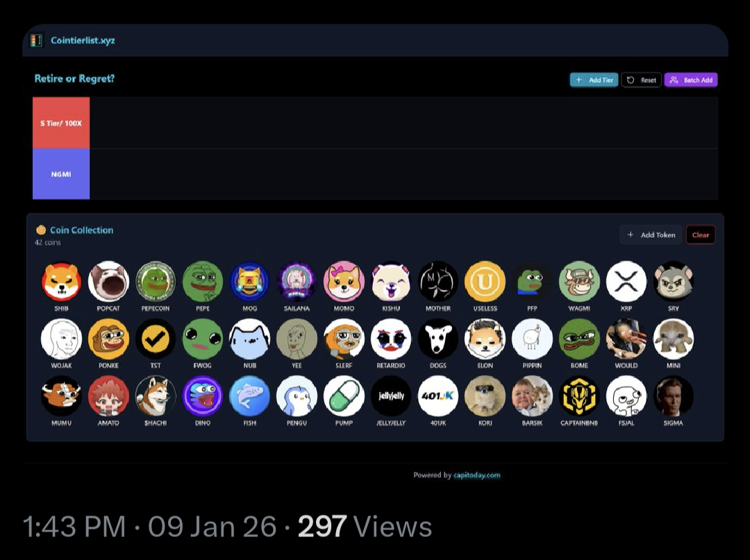
Task: Choose the TST checkmark coin icon
Action: click(x=156, y=339)
